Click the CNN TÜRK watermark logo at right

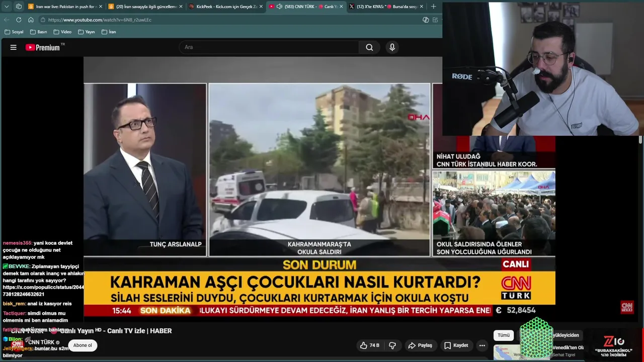(626, 307)
